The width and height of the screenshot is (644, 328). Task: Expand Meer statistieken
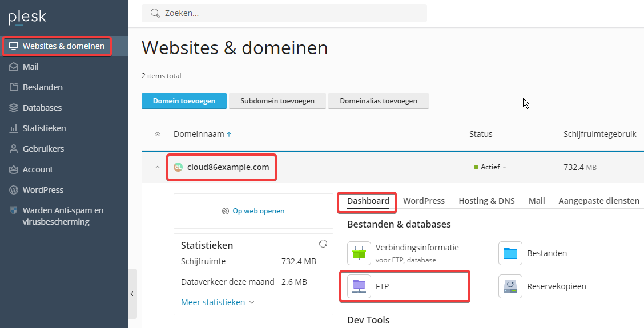218,302
